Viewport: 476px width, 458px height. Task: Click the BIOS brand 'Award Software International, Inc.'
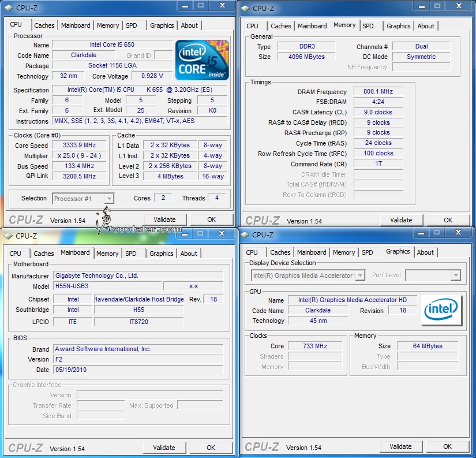pyautogui.click(x=138, y=349)
